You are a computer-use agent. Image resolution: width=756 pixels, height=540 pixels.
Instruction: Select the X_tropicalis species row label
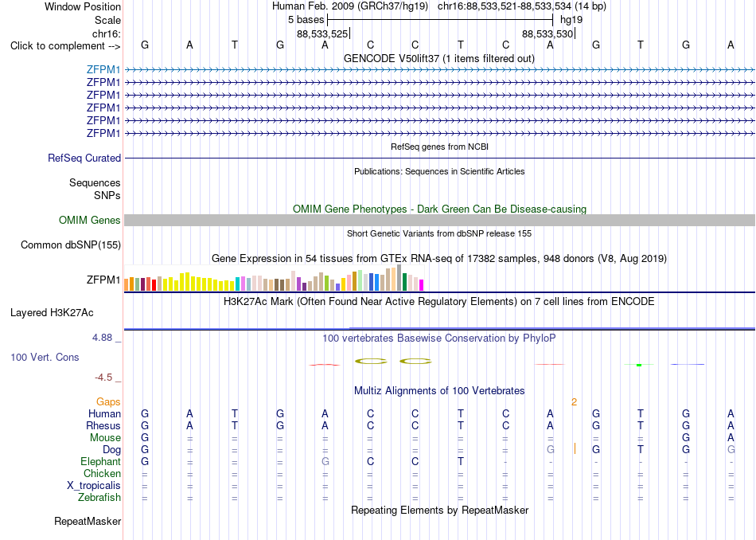click(x=94, y=486)
